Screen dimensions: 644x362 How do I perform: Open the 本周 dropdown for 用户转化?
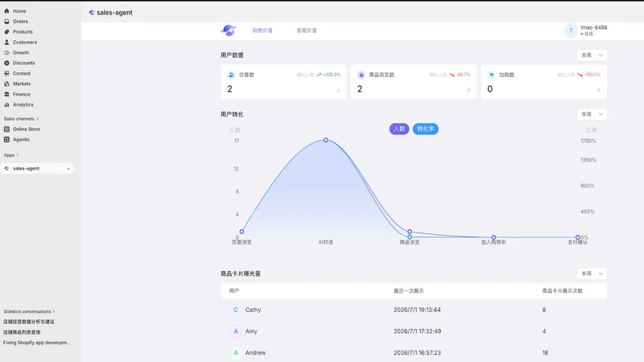click(x=592, y=114)
